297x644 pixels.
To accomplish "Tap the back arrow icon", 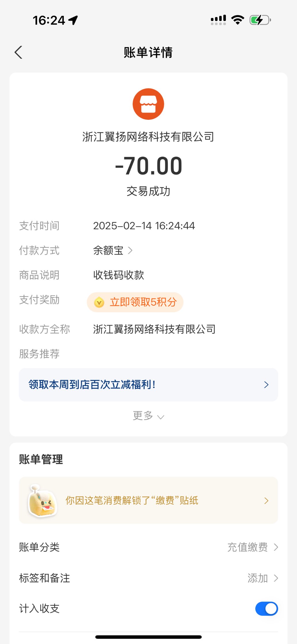I will coord(18,52).
